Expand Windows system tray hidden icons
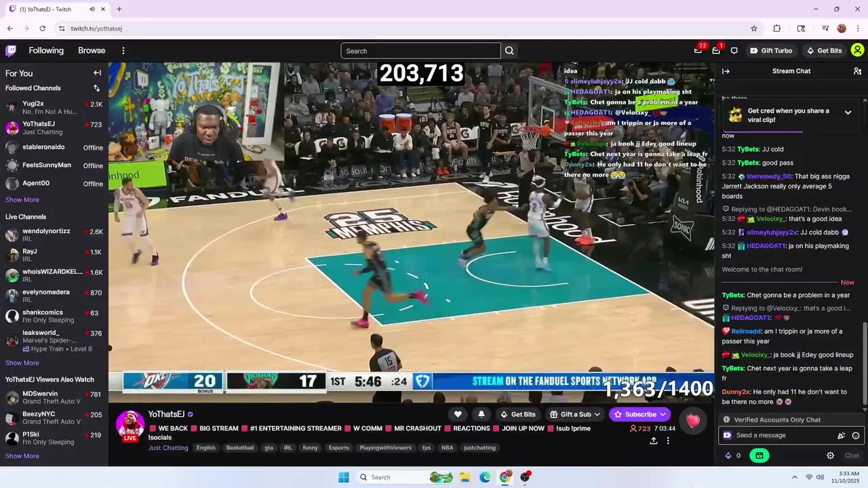This screenshot has width=868, height=488. point(794,477)
